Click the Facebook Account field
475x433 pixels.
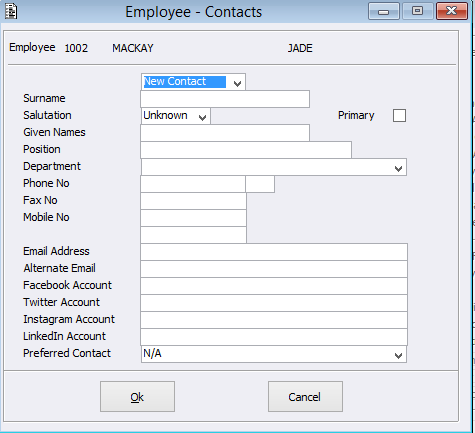274,286
